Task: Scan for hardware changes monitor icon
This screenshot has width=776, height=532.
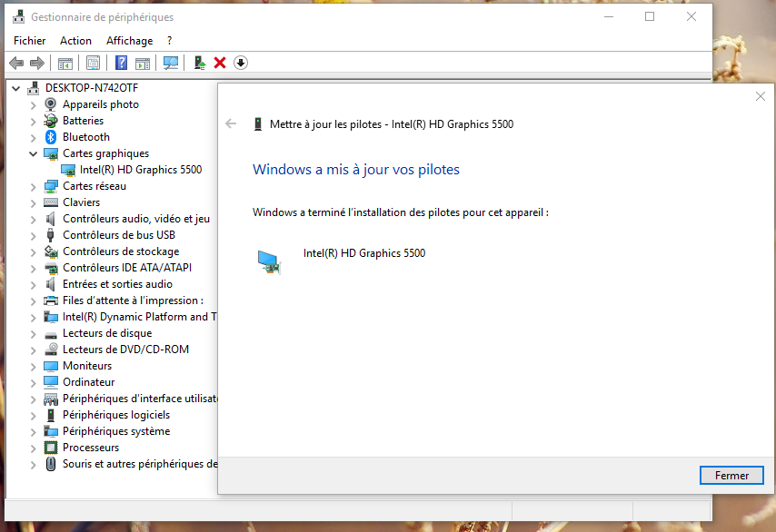Action: coord(171,63)
